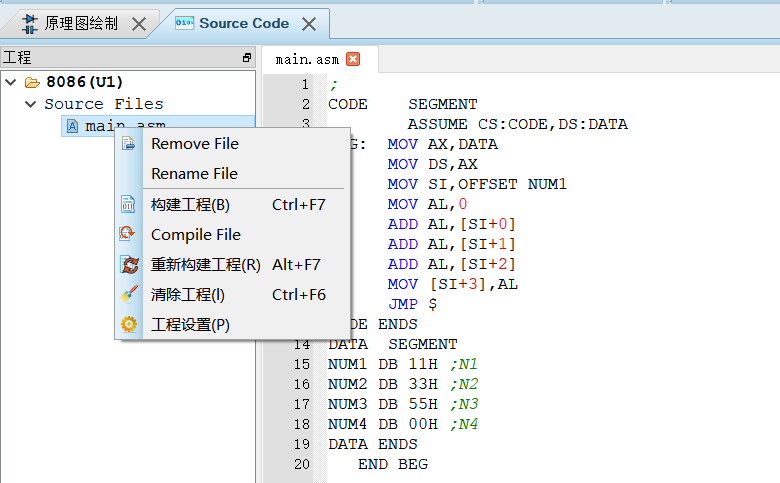Viewport: 780px width, 483px height.
Task: Select 清除工程(I) clean project entry
Action: 232,295
